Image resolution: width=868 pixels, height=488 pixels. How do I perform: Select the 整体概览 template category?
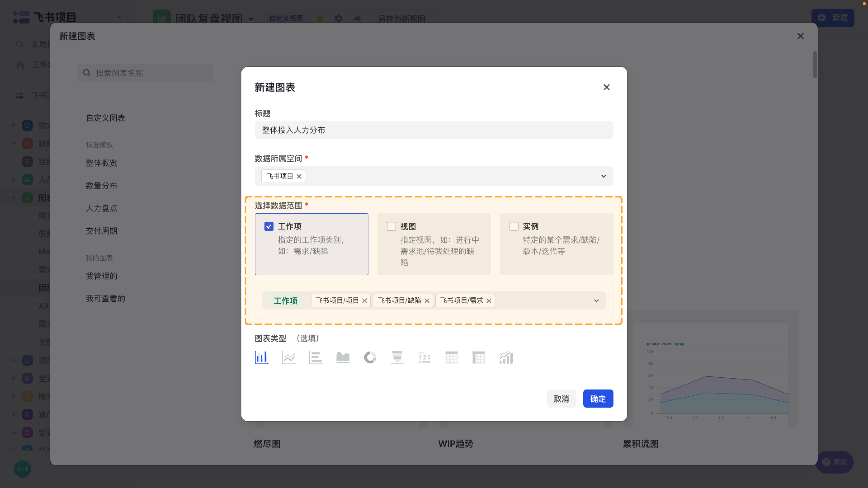(x=101, y=163)
